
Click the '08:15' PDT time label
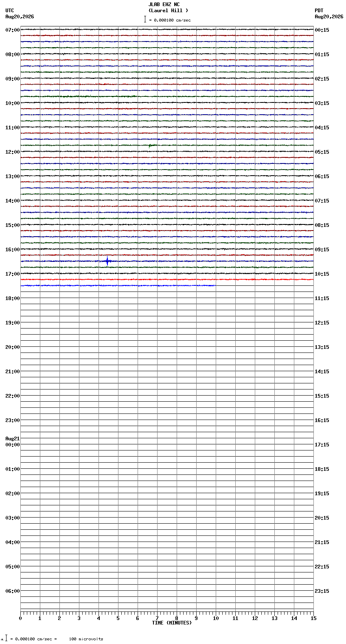[322, 225]
